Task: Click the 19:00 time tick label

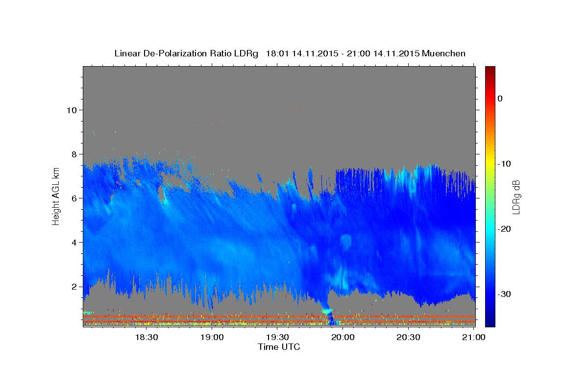Action: [212, 338]
